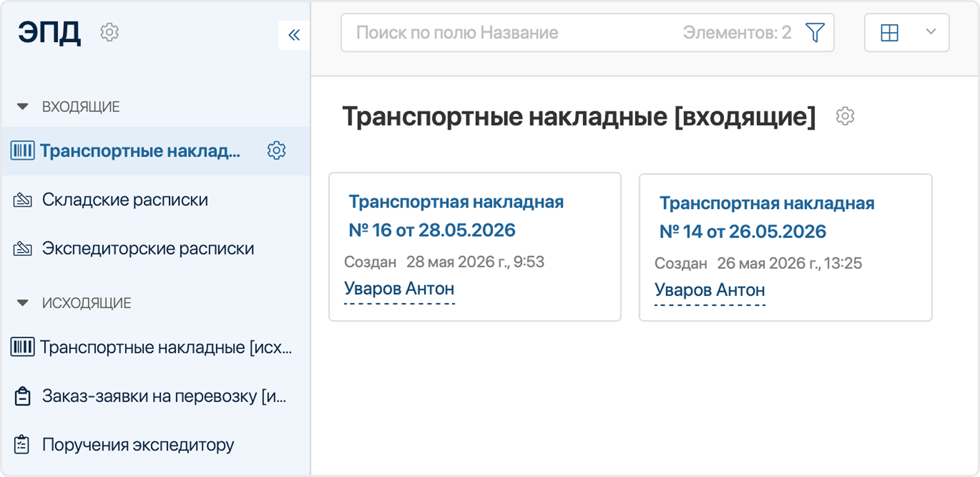The height and width of the screenshot is (477, 980).
Task: Open Поручения экспедитору sidebar item
Action: pyautogui.click(x=138, y=445)
